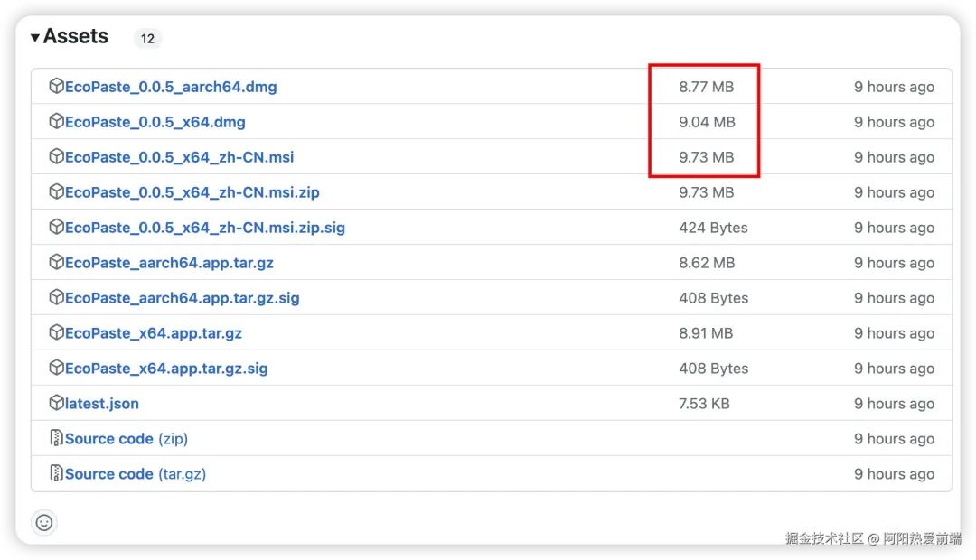This screenshot has height=560, width=976.
Task: Open EcoPaste_0.0.5_x64_zh-CN.msi.zip.sig signature file
Action: (x=205, y=228)
